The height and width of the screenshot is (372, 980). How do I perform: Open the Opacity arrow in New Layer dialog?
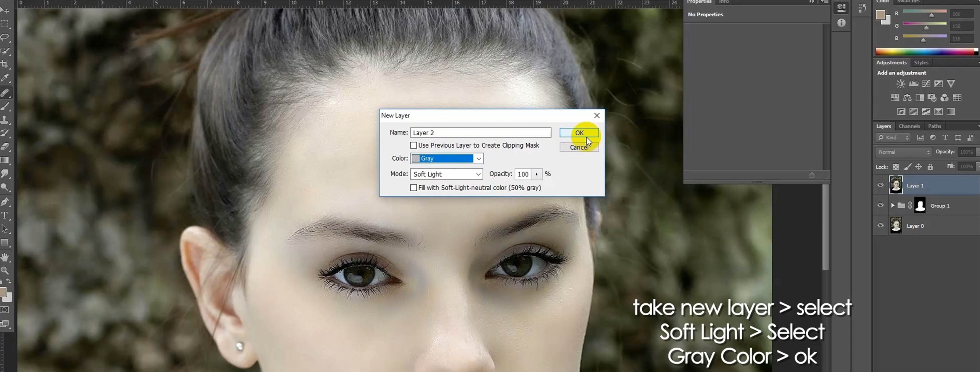point(536,174)
